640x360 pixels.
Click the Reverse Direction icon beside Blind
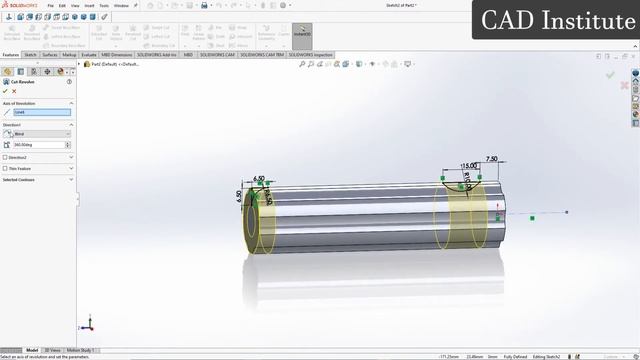tap(8, 134)
